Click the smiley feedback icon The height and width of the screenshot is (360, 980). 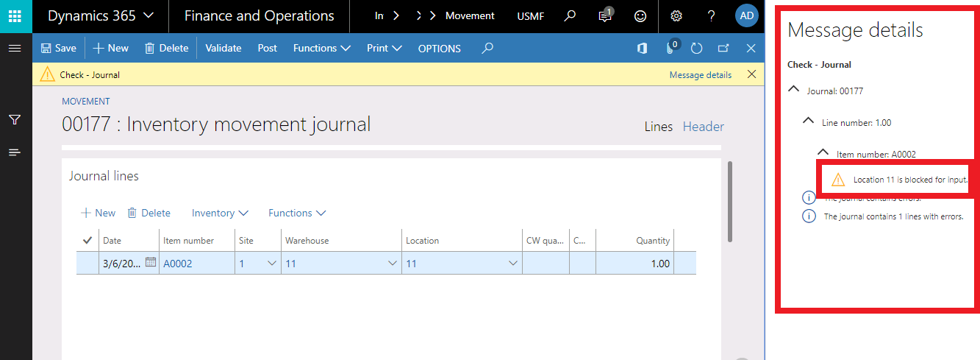coord(640,15)
